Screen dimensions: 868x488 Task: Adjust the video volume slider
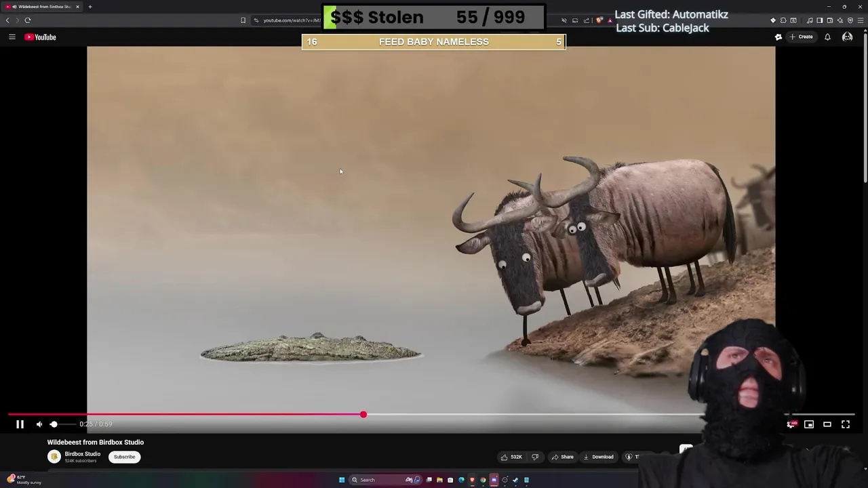point(62,424)
